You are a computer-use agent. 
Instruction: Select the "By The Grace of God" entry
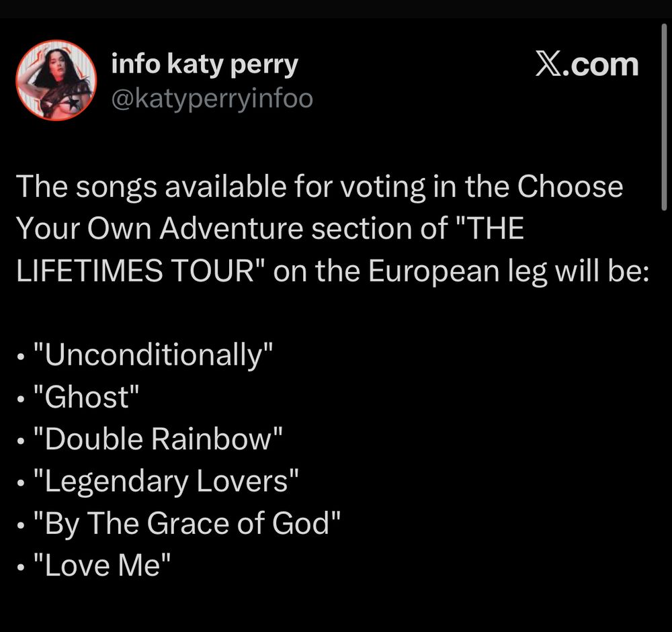point(187,523)
